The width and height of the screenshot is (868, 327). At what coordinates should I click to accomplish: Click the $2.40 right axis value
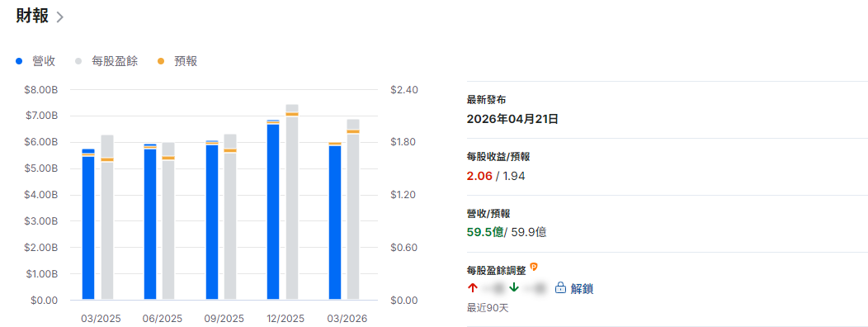pos(404,90)
